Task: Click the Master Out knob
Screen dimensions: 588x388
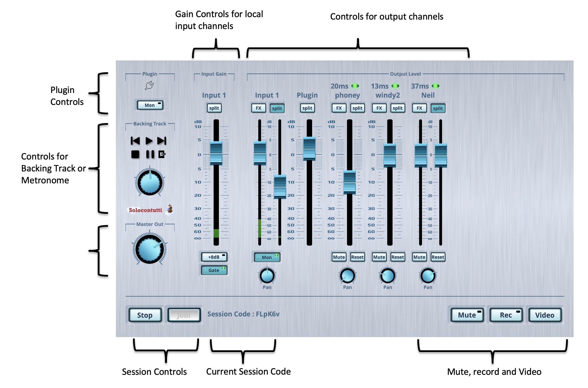Action: click(150, 249)
